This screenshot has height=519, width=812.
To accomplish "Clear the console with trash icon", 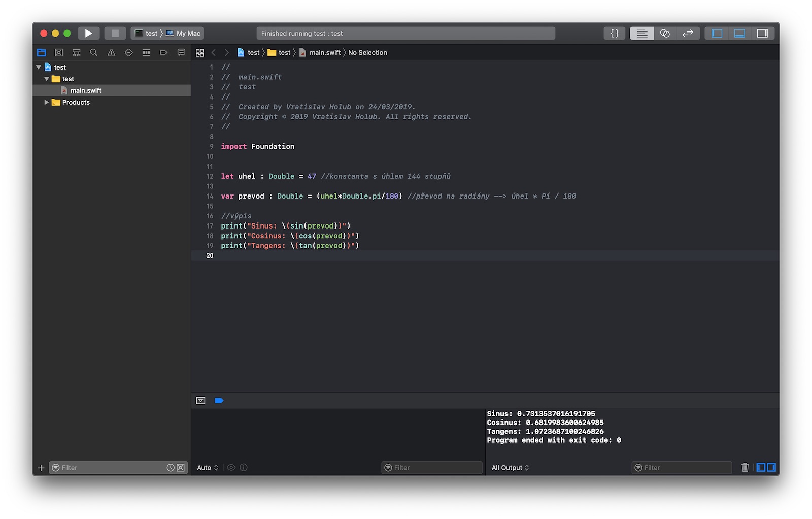I will tap(745, 467).
